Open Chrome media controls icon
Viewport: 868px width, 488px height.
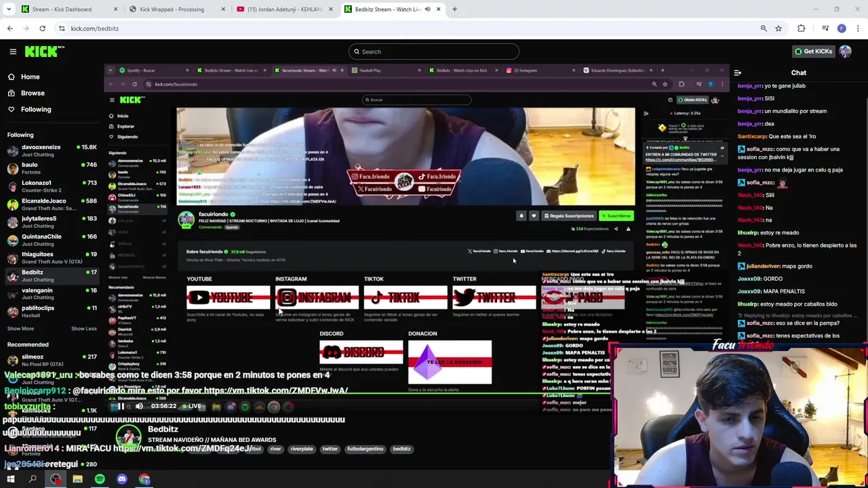click(825, 28)
